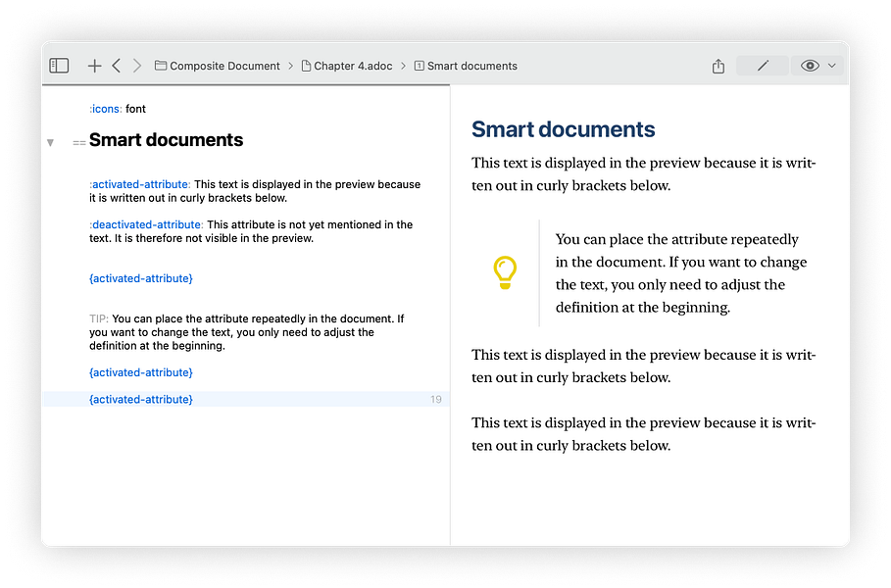Viewport: 891px width, 588px height.
Task: Click the tip text in the preview pane
Action: click(x=681, y=273)
